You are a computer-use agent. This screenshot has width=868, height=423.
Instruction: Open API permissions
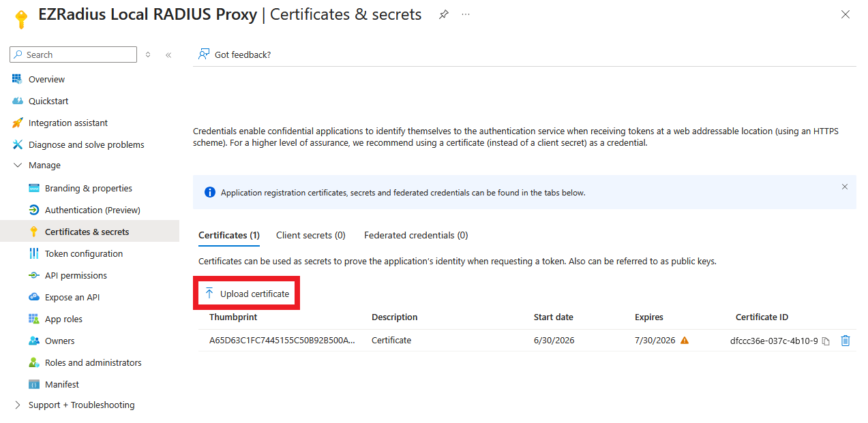[x=76, y=275]
